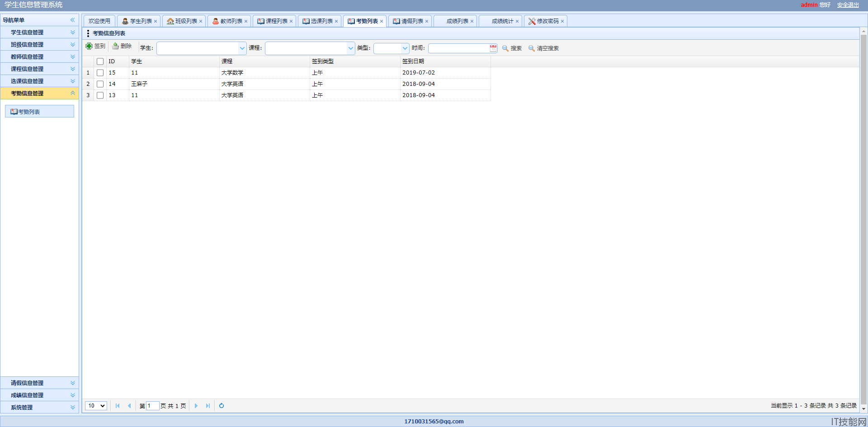Go to the next page of results

(x=196, y=406)
